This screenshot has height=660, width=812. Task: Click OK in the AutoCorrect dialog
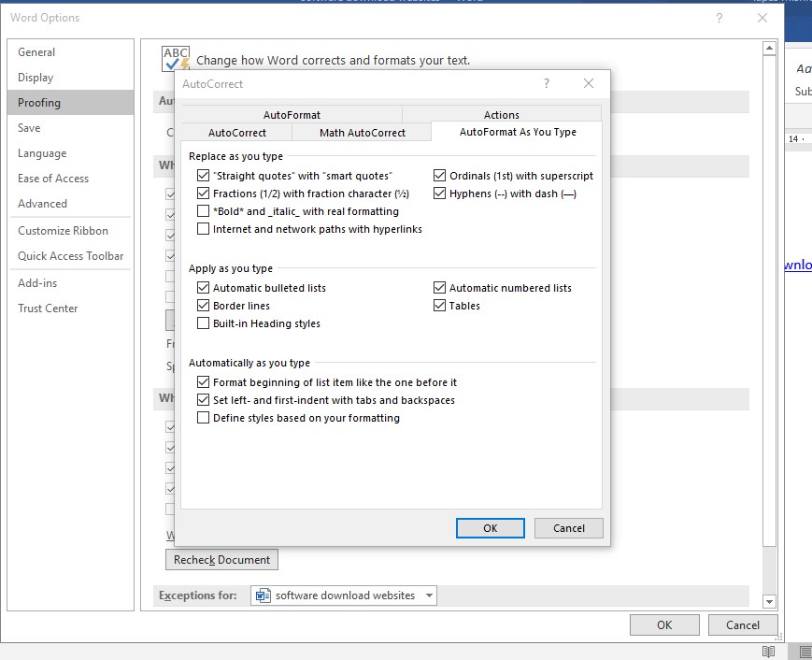pyautogui.click(x=490, y=528)
